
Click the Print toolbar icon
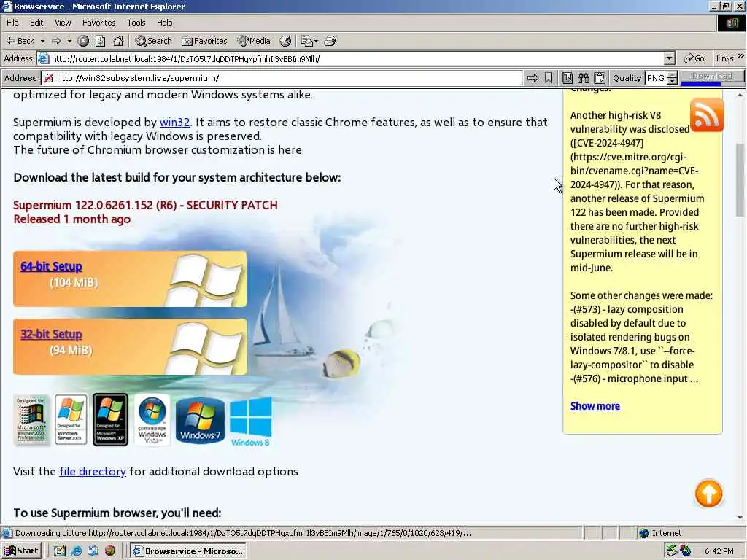(330, 41)
